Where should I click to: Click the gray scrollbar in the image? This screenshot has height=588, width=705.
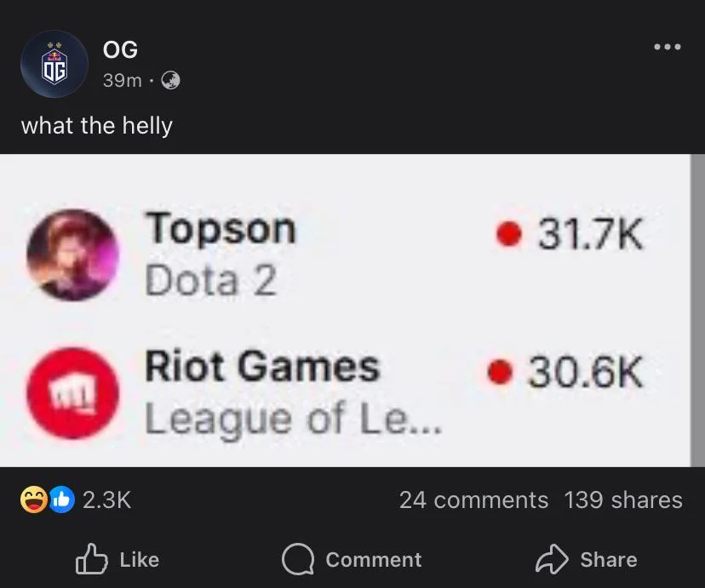pyautogui.click(x=696, y=310)
